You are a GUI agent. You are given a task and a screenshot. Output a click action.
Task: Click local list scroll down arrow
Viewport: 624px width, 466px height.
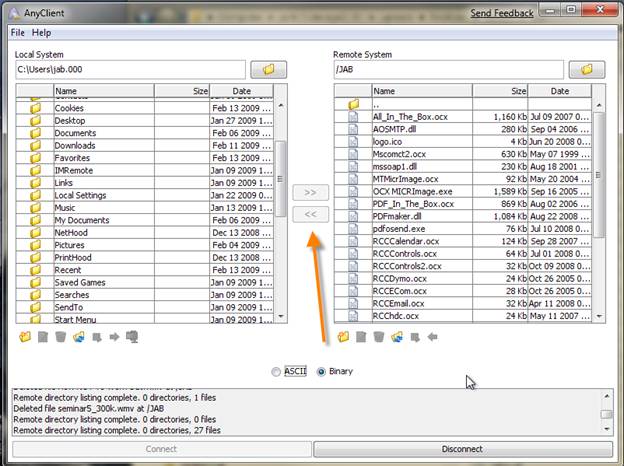click(x=281, y=316)
